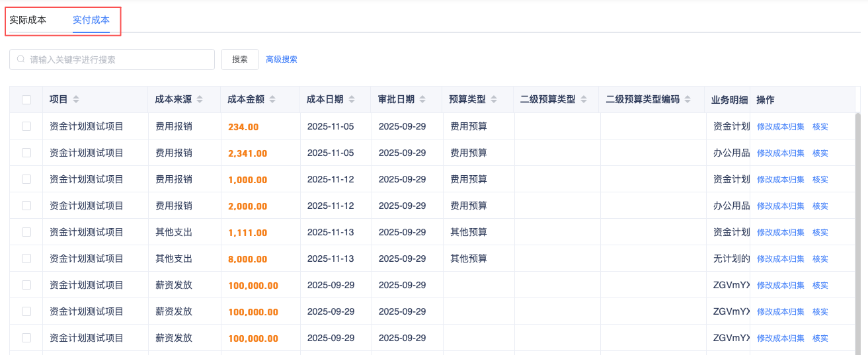Sort by 审批日期 column sort icon
Screen dimensions: 868x355
[423, 100]
